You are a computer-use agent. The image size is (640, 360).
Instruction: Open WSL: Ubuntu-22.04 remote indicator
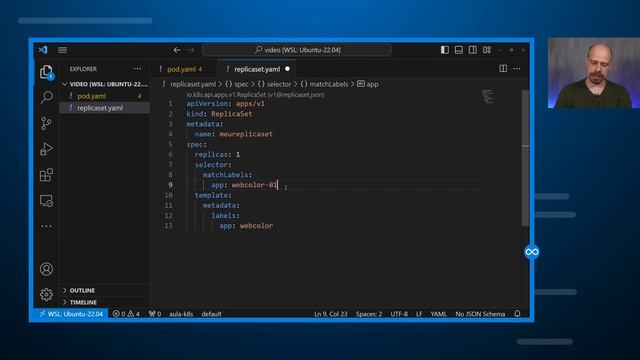tap(71, 313)
